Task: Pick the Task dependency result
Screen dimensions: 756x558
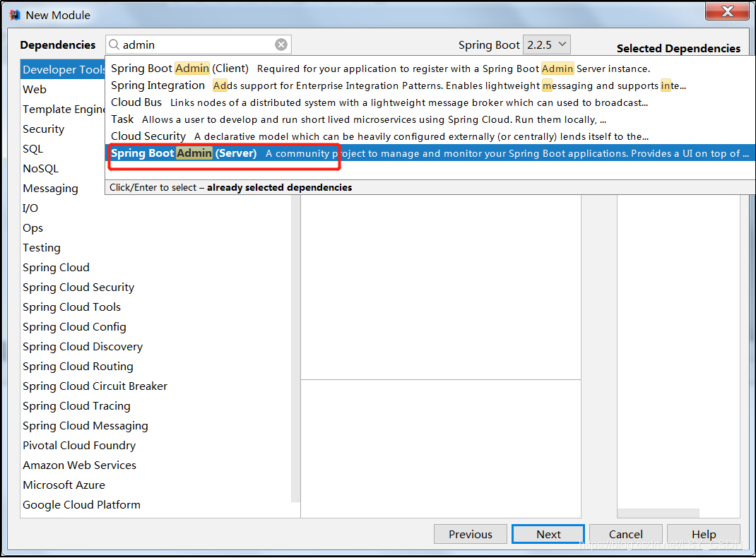Action: click(430, 119)
